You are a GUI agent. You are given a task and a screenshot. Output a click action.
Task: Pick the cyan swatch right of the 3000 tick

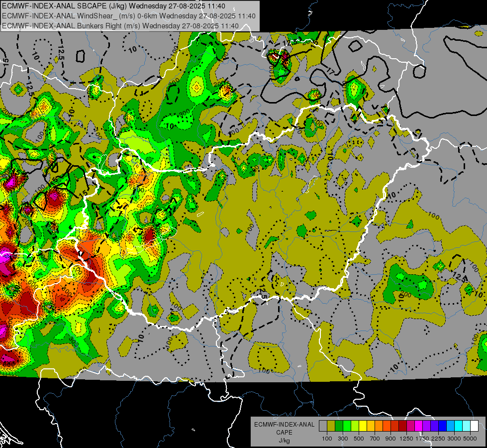459,426
